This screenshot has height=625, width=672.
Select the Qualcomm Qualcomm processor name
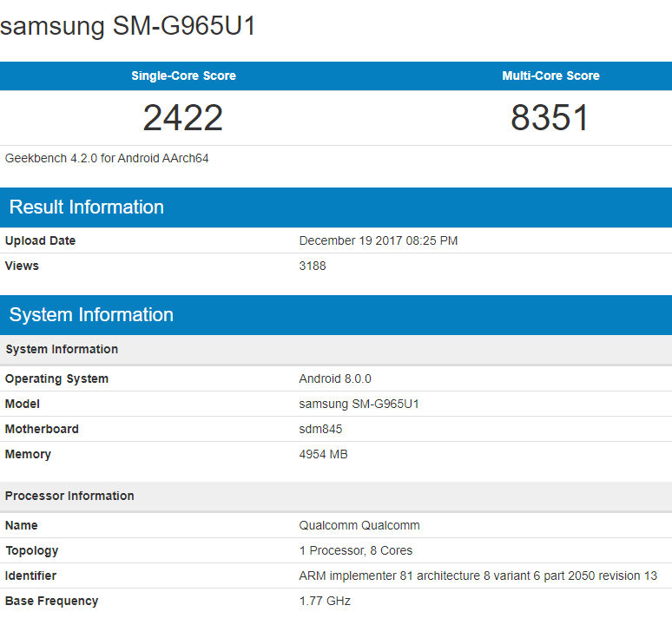(359, 525)
